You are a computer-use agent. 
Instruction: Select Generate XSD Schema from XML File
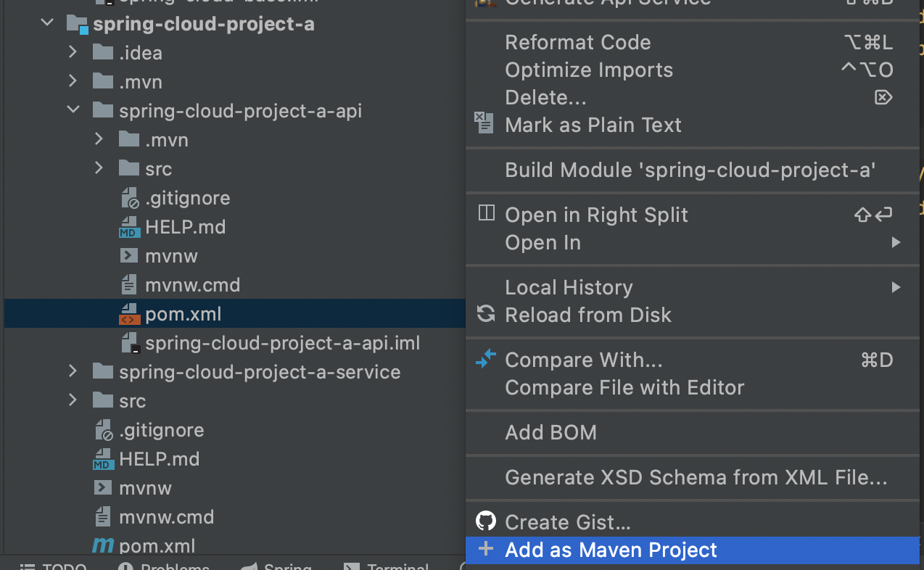pyautogui.click(x=696, y=477)
